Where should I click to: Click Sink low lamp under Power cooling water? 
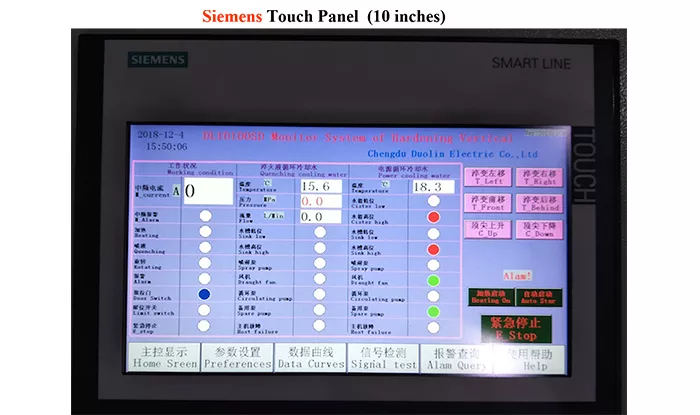point(433,233)
